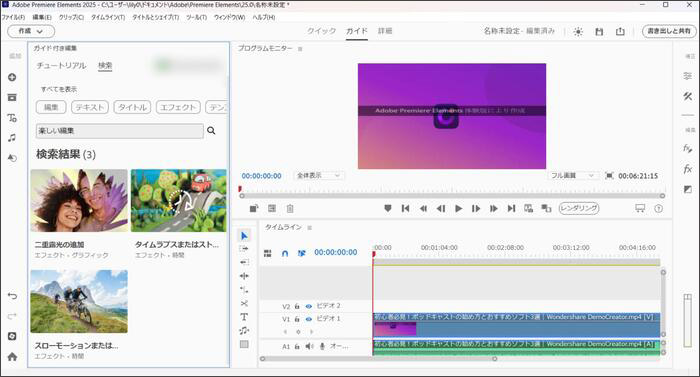This screenshot has height=377, width=700.
Task: Click the Play button in monitor
Action: [458, 208]
